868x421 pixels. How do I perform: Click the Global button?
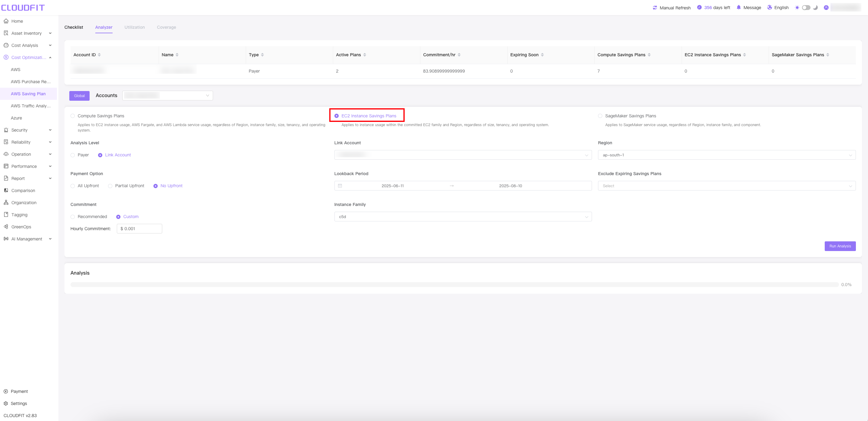[80, 96]
